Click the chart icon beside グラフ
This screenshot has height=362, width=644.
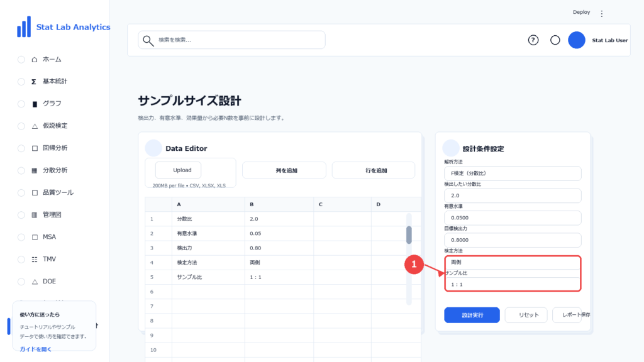click(35, 104)
